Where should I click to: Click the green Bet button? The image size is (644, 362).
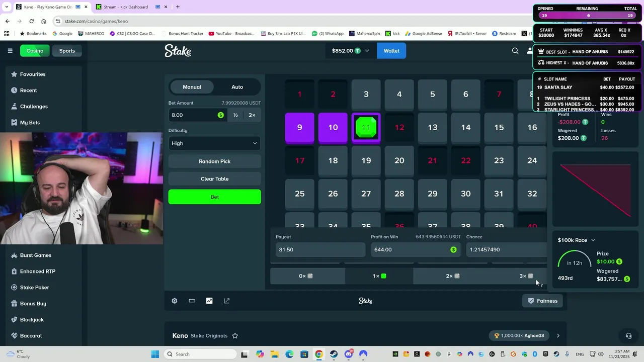(x=214, y=197)
